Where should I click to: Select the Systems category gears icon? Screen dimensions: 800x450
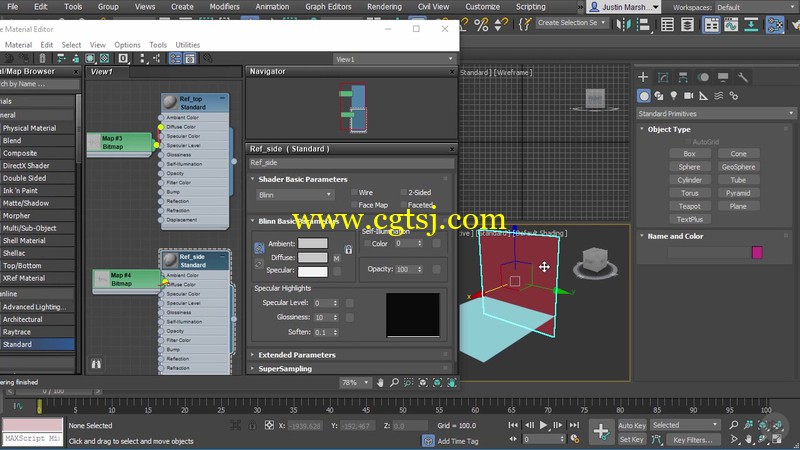click(x=734, y=96)
